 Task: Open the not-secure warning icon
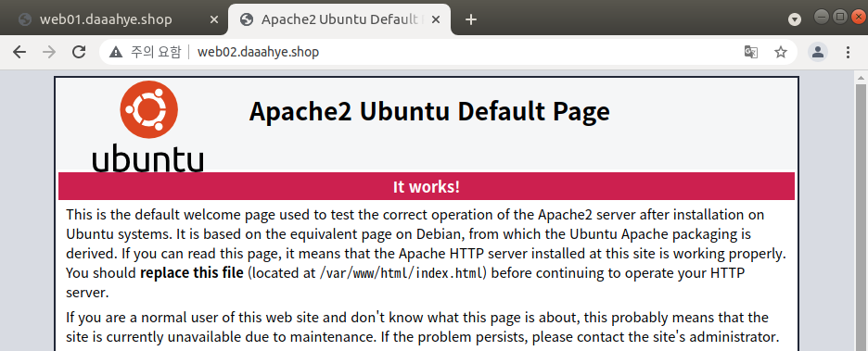(116, 52)
